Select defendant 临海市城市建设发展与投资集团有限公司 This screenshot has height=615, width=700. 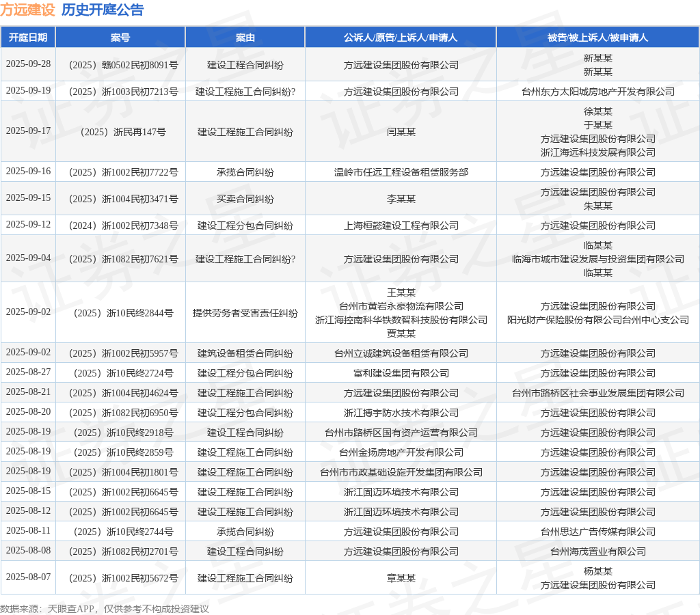point(597,259)
